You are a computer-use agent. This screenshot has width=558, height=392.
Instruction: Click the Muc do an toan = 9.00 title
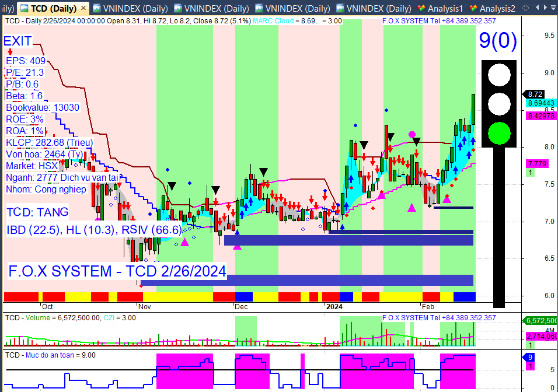tap(50, 355)
